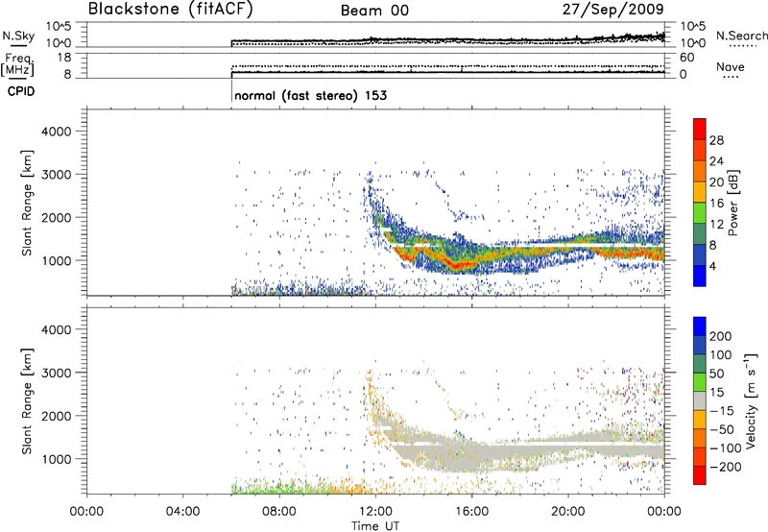Screen dimensions: 768x532
Task: Click the date '27/Sep/2009'
Action: (x=612, y=9)
